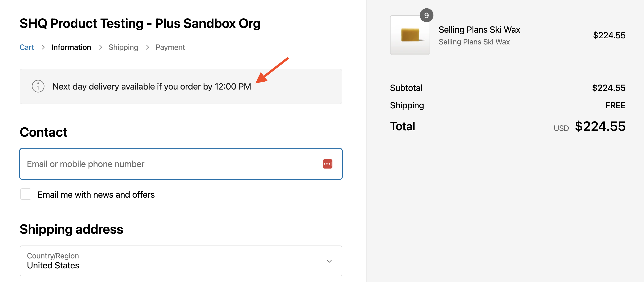
Task: Click the next day delivery notice text
Action: coord(152,86)
